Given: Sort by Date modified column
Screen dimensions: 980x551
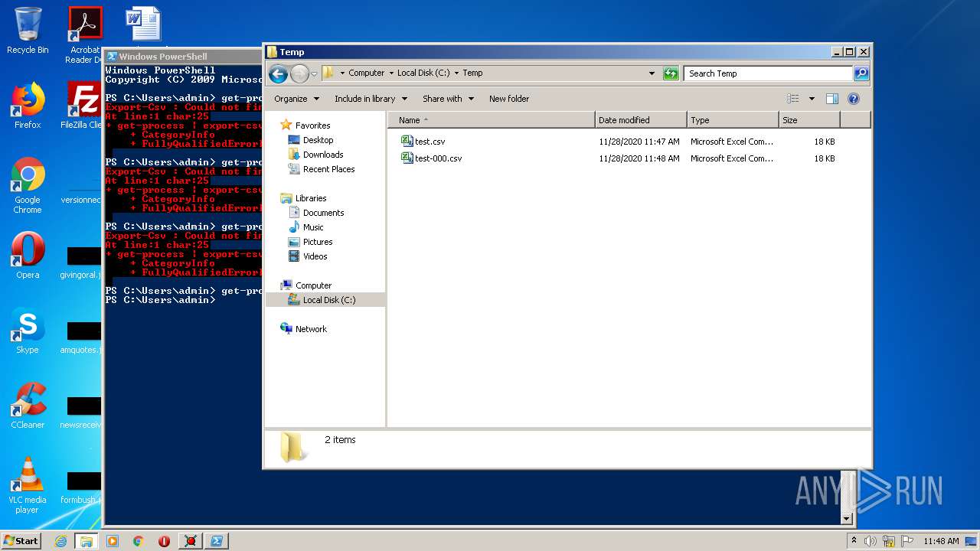Looking at the screenshot, I should [641, 120].
